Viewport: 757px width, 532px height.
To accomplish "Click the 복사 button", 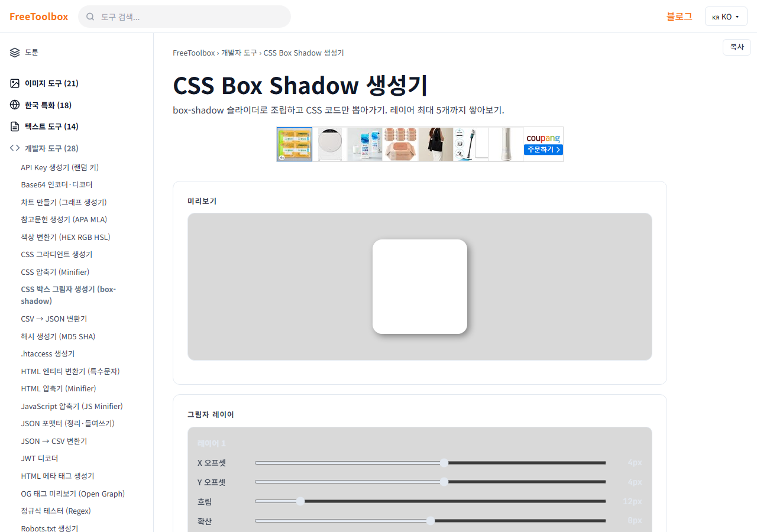I will pyautogui.click(x=736, y=47).
